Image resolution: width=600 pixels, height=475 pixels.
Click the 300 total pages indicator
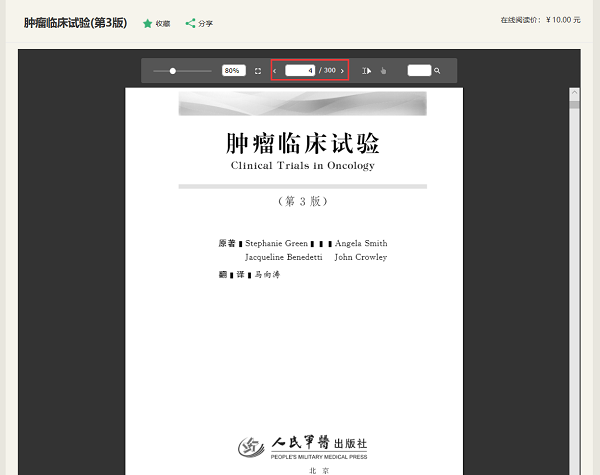[x=329, y=71]
